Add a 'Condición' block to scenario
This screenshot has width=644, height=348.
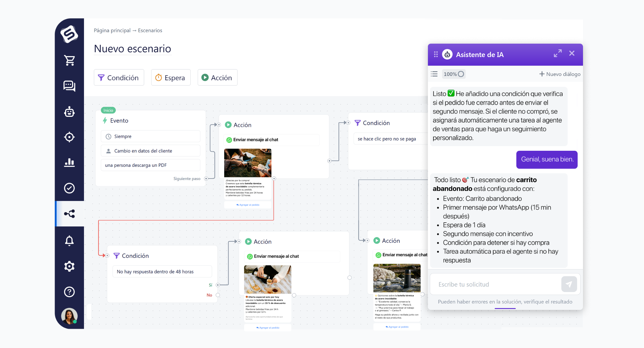tap(119, 78)
